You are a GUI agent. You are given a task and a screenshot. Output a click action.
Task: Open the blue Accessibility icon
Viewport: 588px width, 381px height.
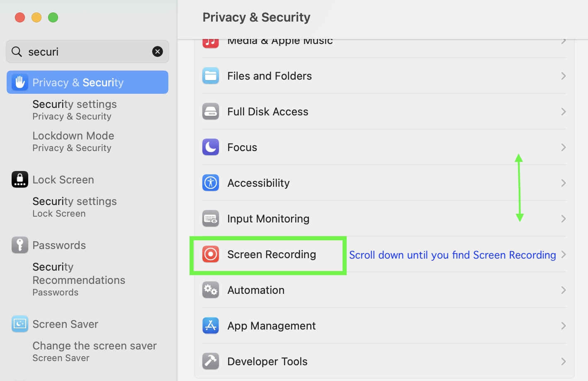[211, 183]
